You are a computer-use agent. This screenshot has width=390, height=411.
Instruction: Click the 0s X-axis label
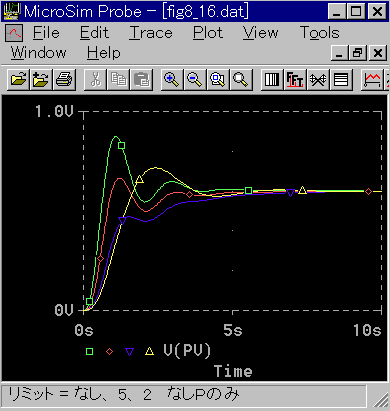coord(84,330)
